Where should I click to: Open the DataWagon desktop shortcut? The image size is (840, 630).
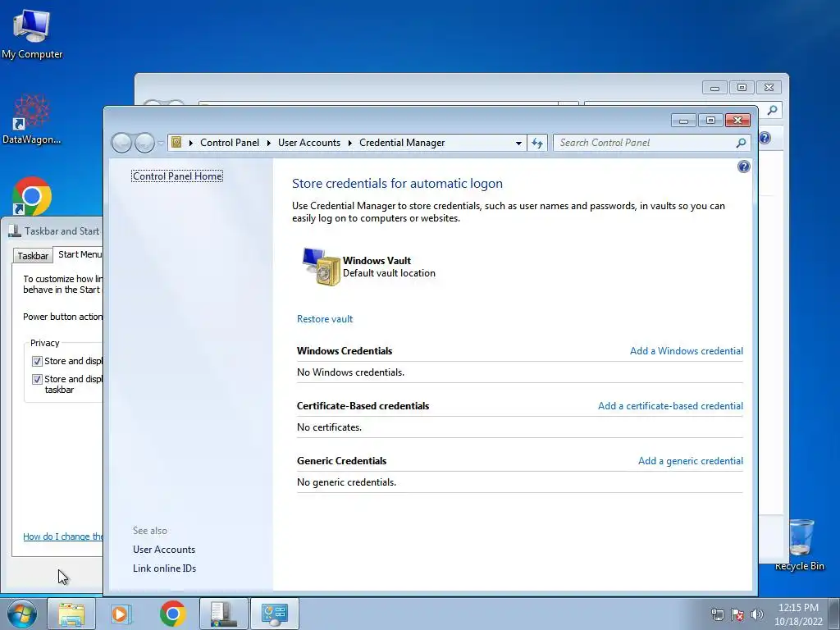(32, 120)
